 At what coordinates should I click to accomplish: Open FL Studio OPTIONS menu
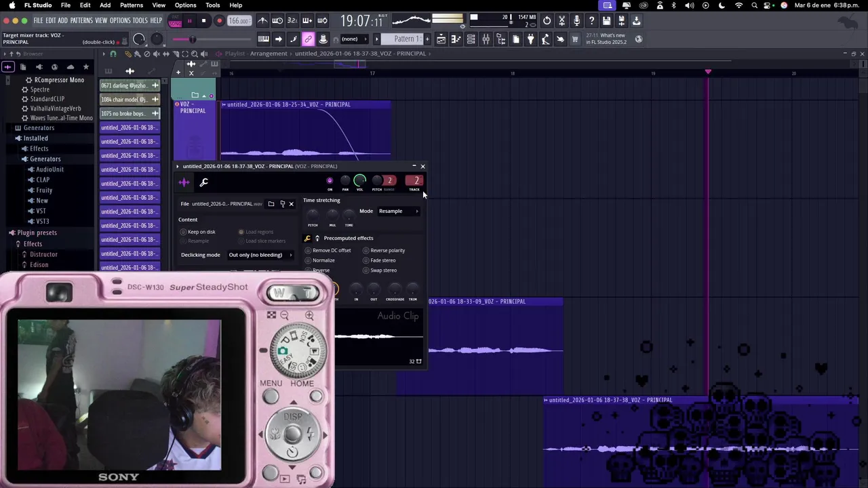click(x=120, y=20)
